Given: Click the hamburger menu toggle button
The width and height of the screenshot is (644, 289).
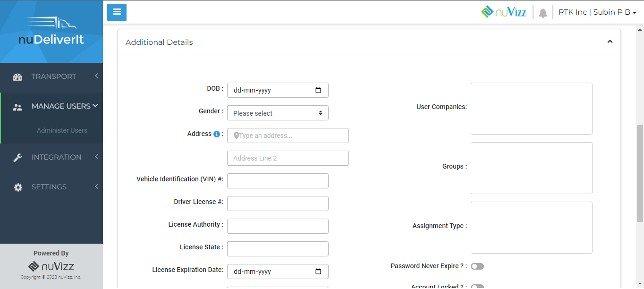Looking at the screenshot, I should coord(117,12).
